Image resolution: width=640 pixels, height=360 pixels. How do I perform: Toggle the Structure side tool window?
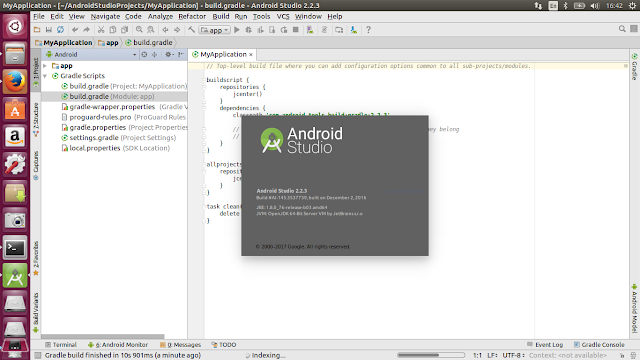[36, 119]
